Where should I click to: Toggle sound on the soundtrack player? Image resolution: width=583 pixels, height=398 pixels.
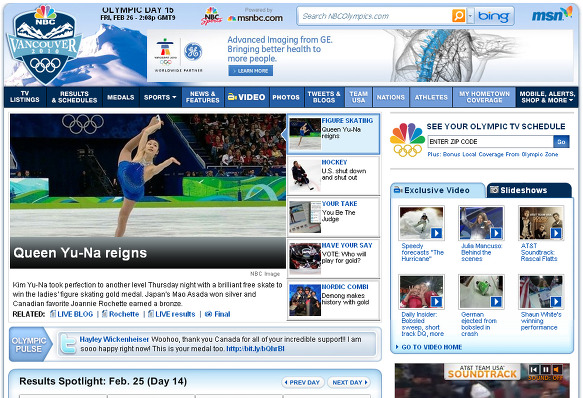pos(557,369)
